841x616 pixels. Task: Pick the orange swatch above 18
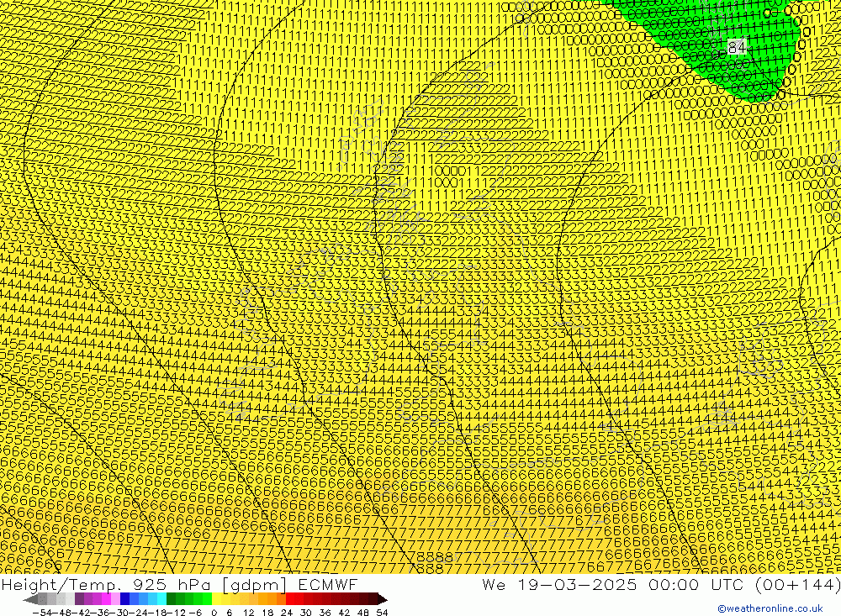click(x=272, y=599)
